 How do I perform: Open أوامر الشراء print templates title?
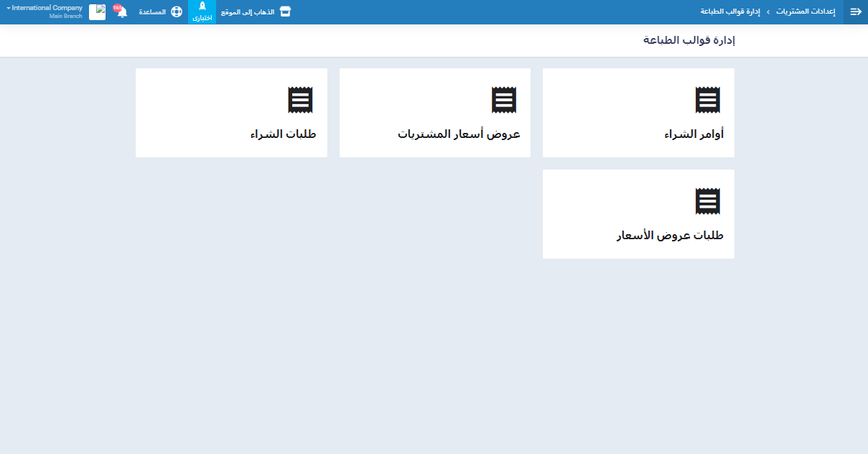pyautogui.click(x=694, y=134)
